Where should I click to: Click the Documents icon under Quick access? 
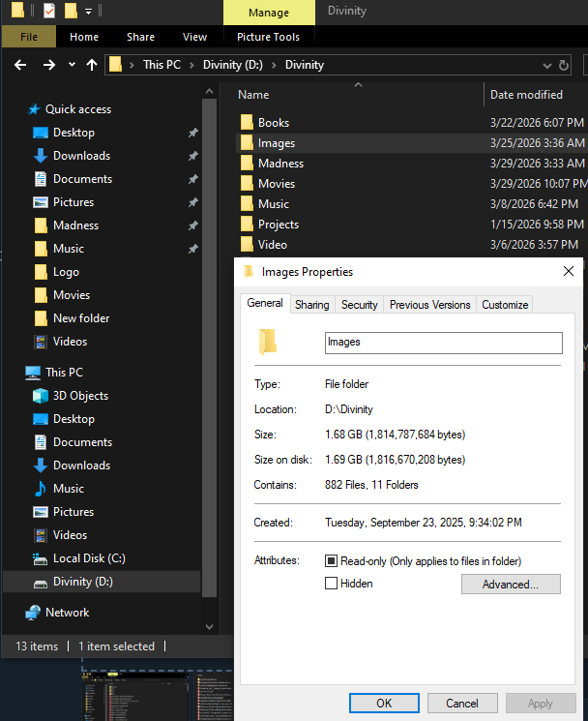[x=41, y=179]
